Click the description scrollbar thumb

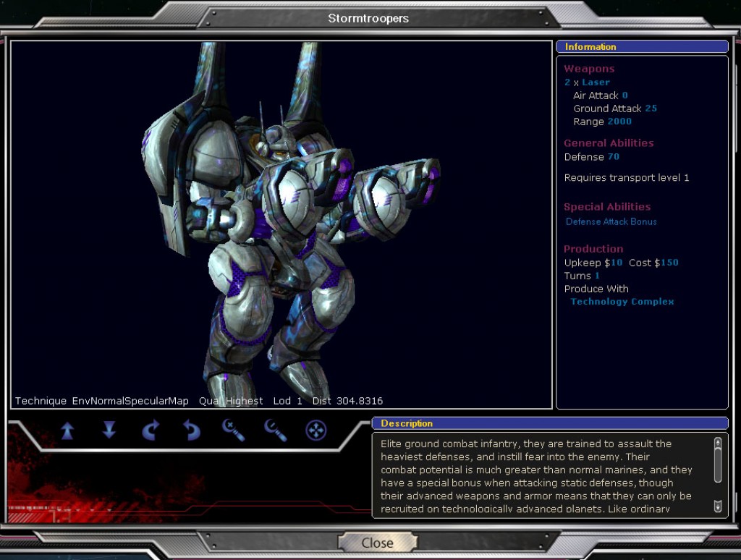point(717,464)
